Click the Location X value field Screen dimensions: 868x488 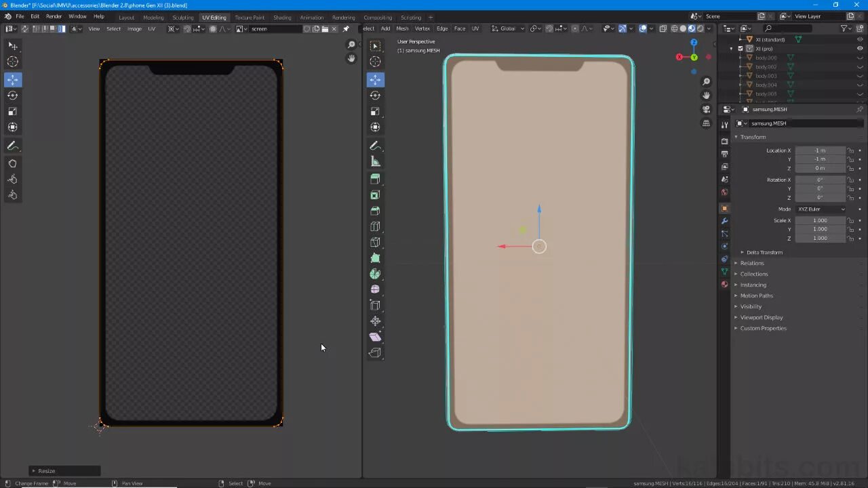[x=821, y=150]
